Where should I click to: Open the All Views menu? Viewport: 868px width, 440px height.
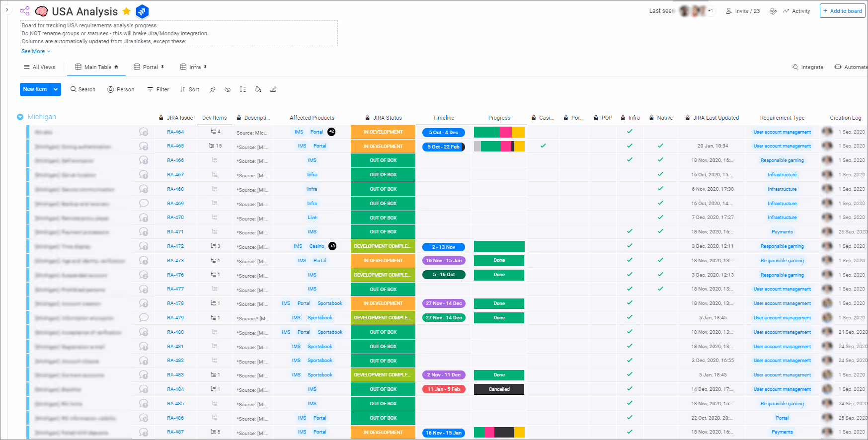pyautogui.click(x=39, y=67)
